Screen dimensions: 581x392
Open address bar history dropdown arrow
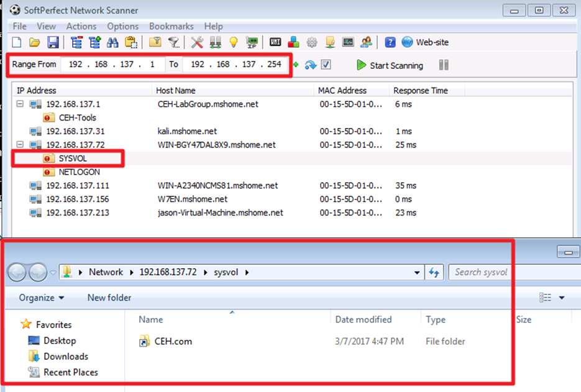[417, 273]
